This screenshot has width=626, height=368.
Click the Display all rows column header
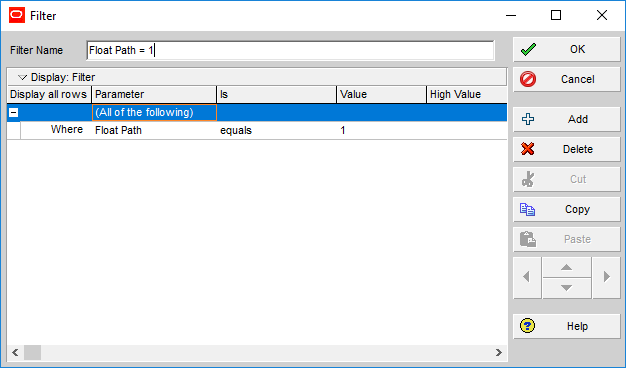49,95
